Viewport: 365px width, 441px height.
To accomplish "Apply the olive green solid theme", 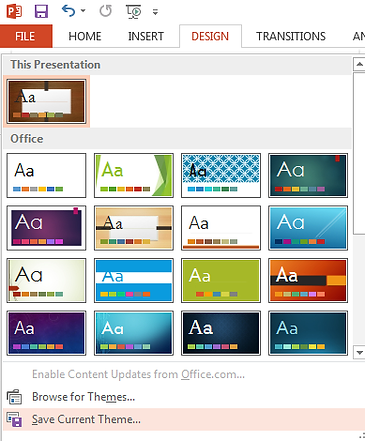I will [221, 280].
